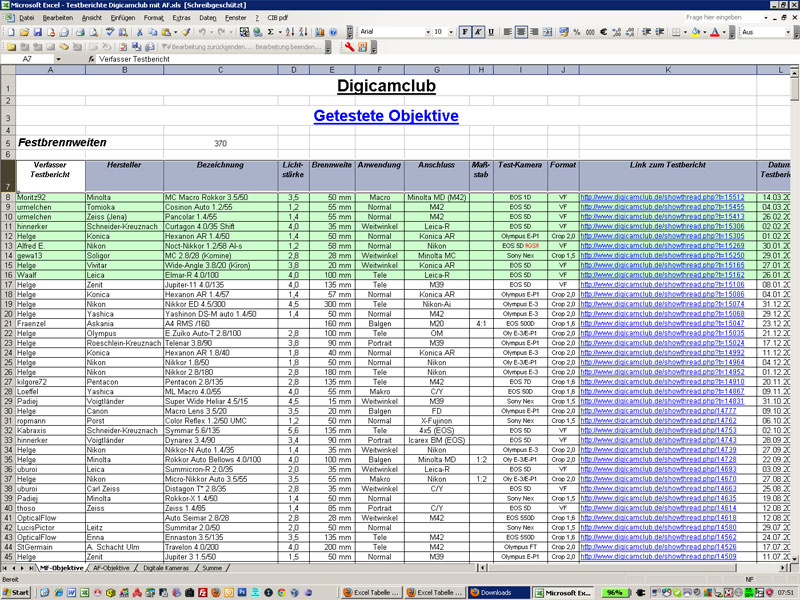Toggle italic formatting (K button)
This screenshot has width=800, height=600.
(477, 32)
